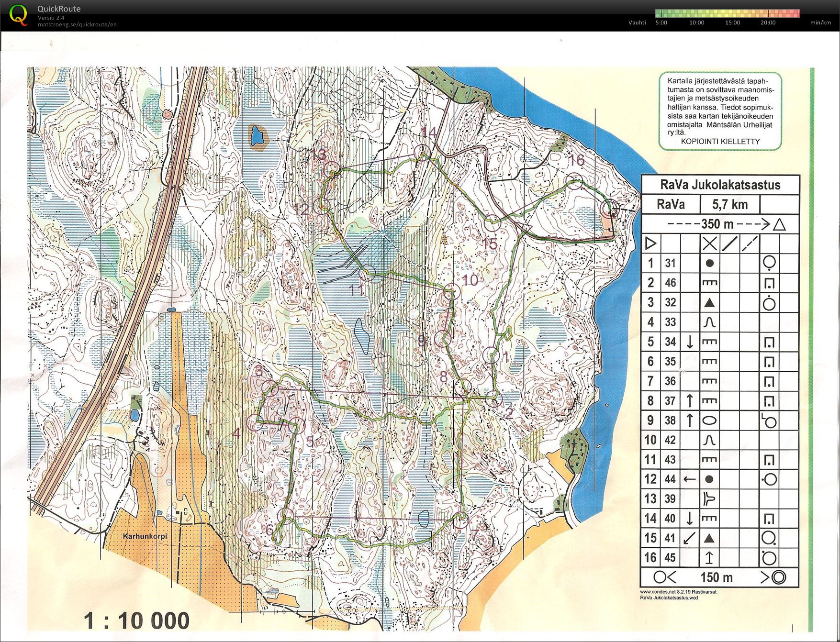Click the 5,7 km course length cell

click(x=729, y=205)
